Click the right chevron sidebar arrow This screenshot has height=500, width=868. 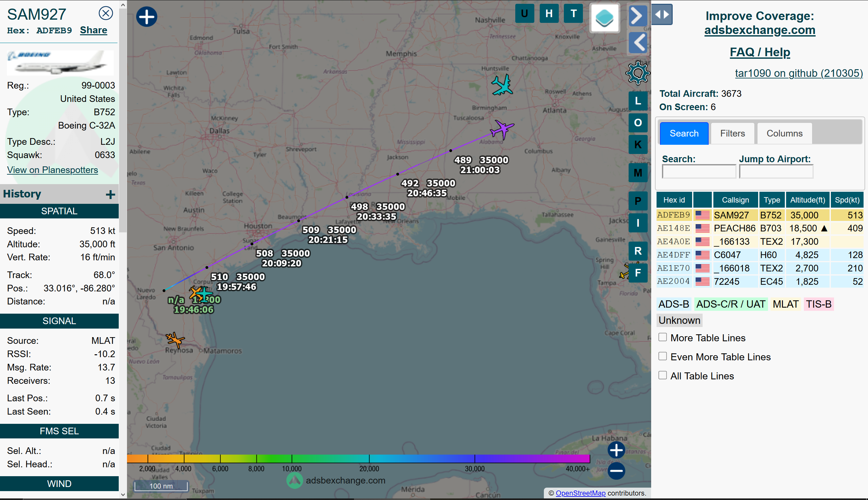(638, 16)
